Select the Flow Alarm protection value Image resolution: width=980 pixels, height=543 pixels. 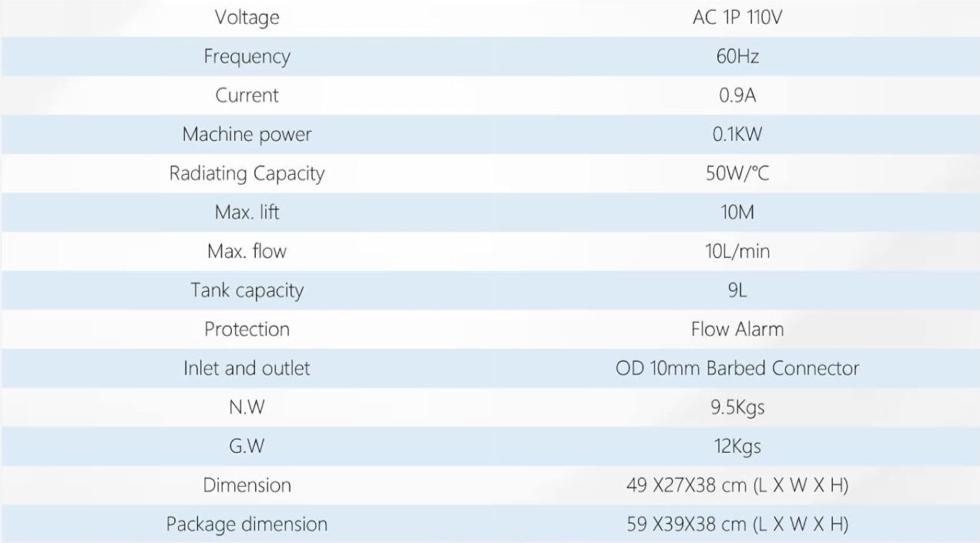pos(737,329)
